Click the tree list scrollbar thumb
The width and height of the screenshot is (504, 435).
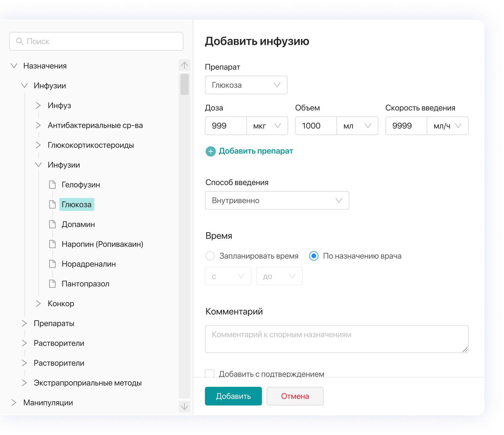click(185, 84)
